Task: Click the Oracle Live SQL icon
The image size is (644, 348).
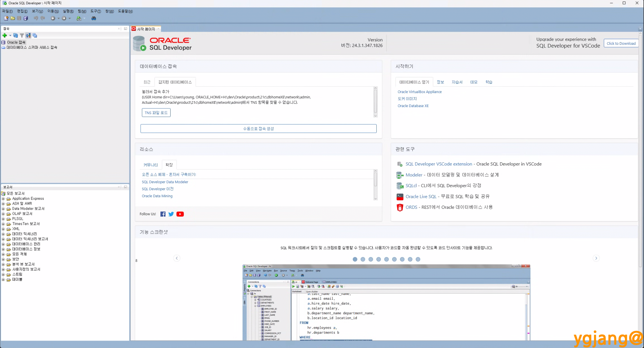Action: coord(400,197)
